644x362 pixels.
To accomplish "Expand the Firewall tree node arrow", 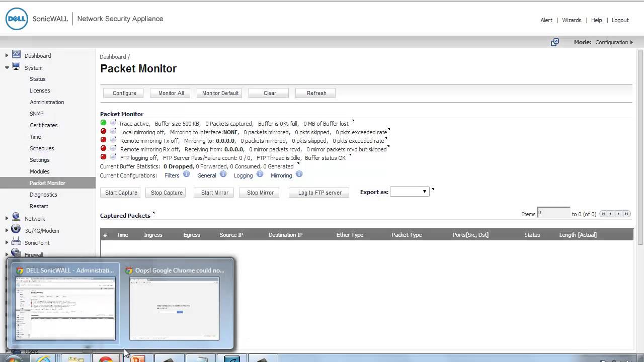I will (x=7, y=254).
